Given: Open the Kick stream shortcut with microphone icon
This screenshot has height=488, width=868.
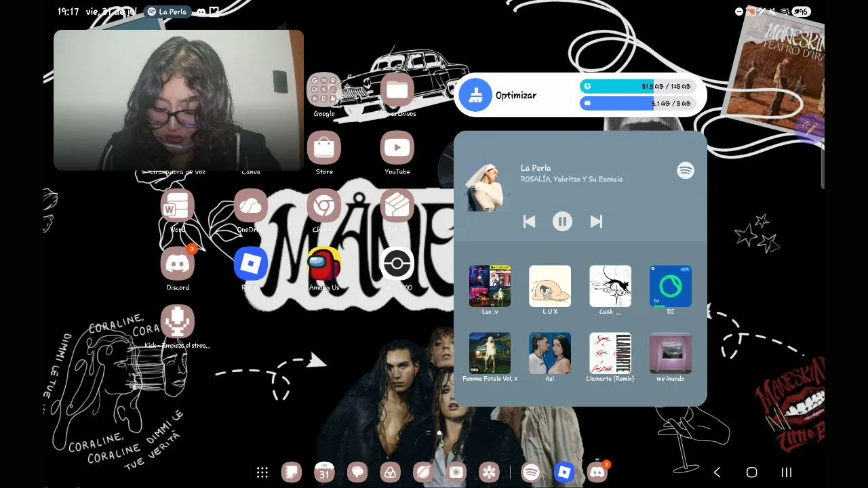Looking at the screenshot, I should pyautogui.click(x=178, y=321).
